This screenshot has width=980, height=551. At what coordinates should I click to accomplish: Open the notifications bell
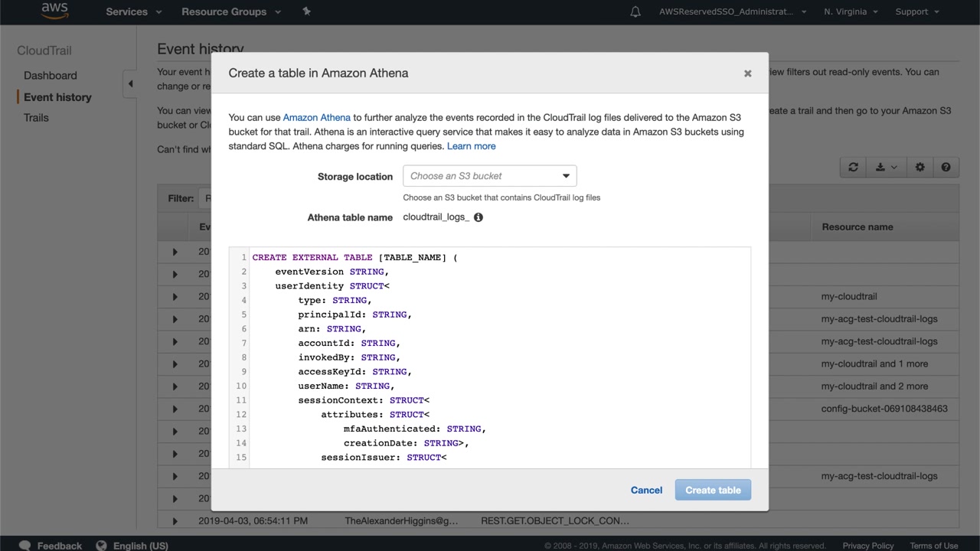pyautogui.click(x=635, y=11)
